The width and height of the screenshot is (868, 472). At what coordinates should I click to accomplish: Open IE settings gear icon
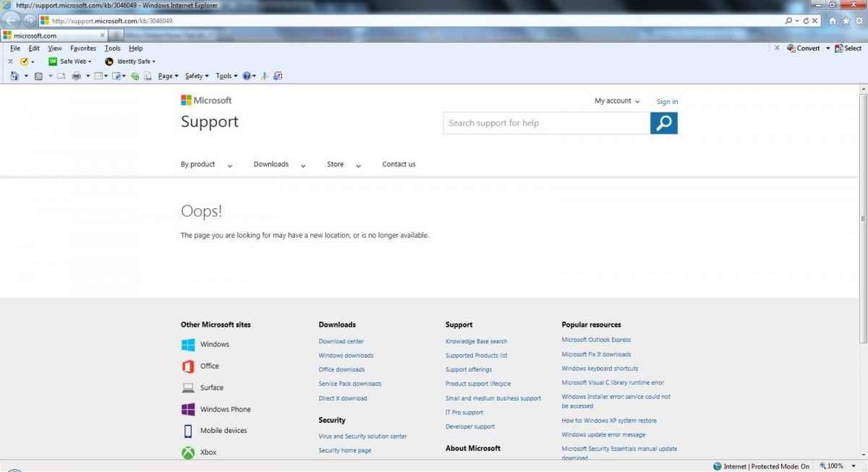click(x=859, y=21)
